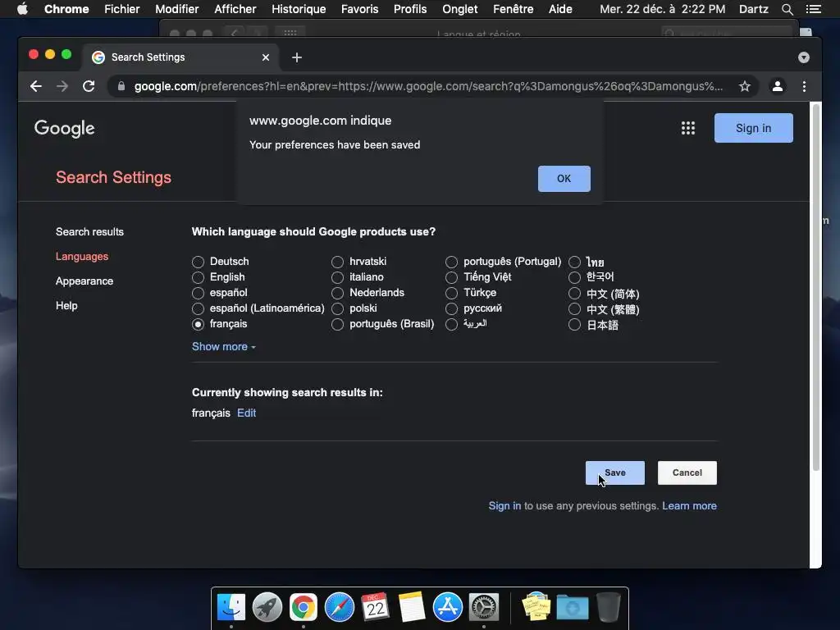Open the Chrome profile avatar menu
The image size is (840, 630).
click(778, 86)
